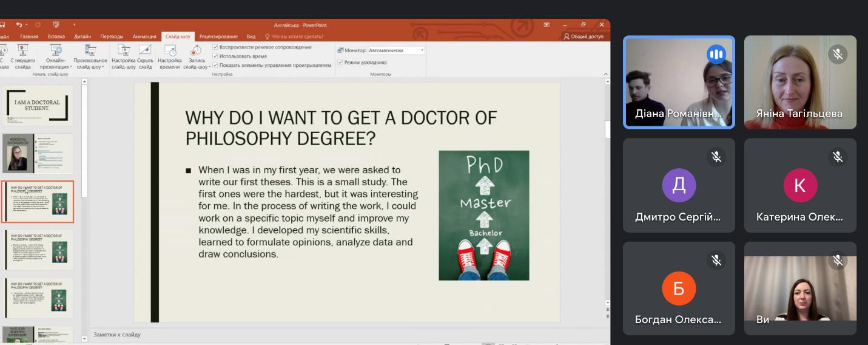This screenshot has width=868, height=345.
Task: Click next slide double arrow on editor scrollbar
Action: coord(607,316)
